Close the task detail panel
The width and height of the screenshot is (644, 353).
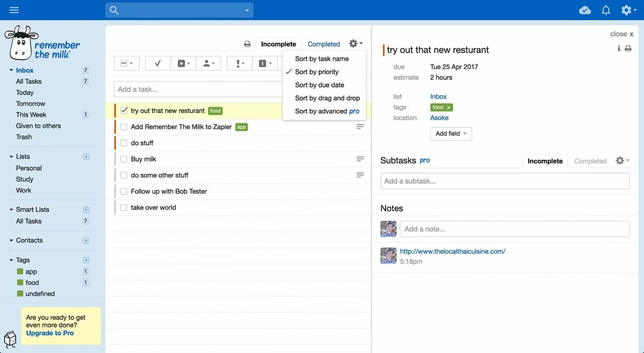click(621, 34)
